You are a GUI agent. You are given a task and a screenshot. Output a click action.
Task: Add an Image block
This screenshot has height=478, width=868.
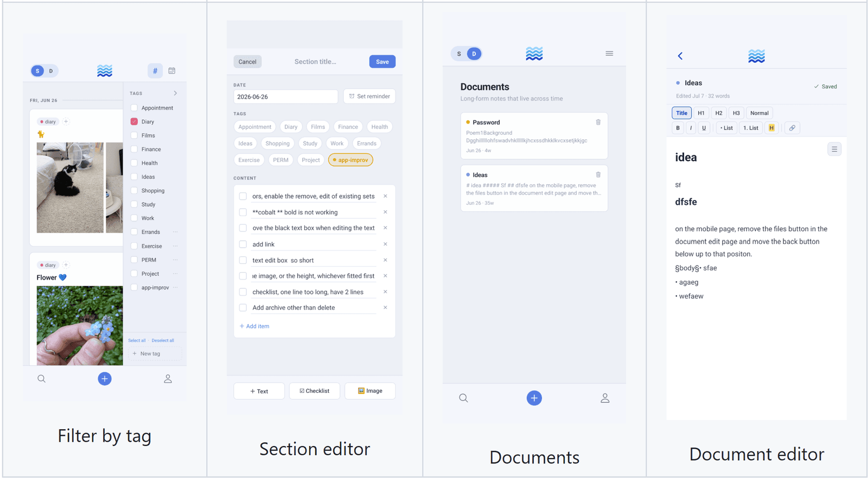370,391
